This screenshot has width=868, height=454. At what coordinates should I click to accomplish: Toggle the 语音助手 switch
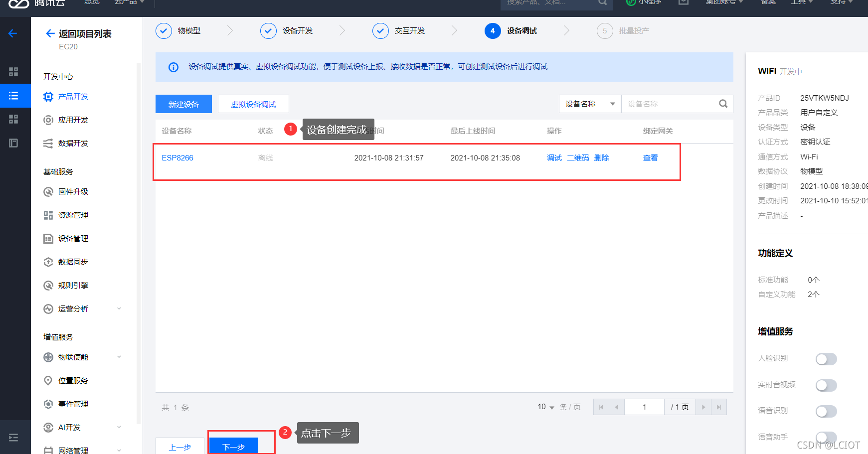[826, 437]
